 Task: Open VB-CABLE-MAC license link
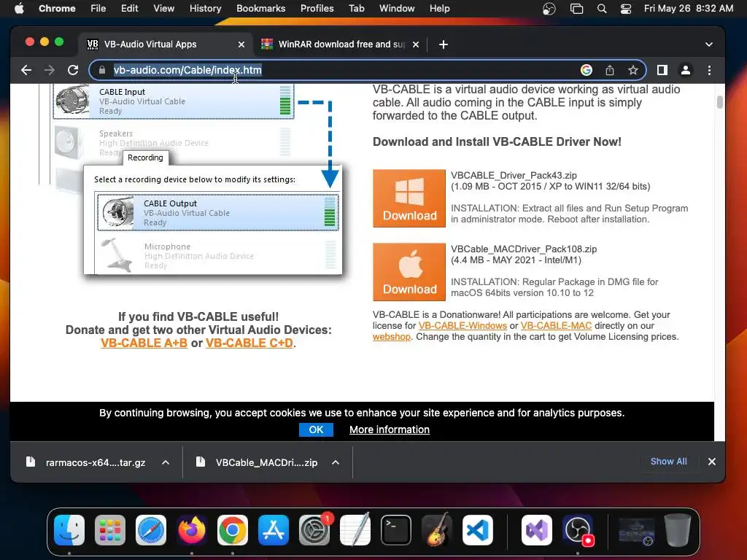click(556, 326)
